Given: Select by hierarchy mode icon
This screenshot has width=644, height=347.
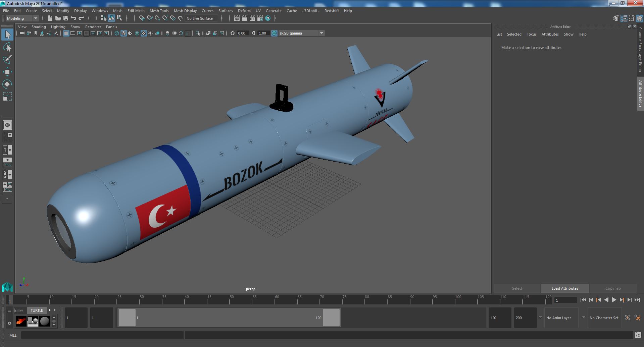Looking at the screenshot, I should [103, 18].
